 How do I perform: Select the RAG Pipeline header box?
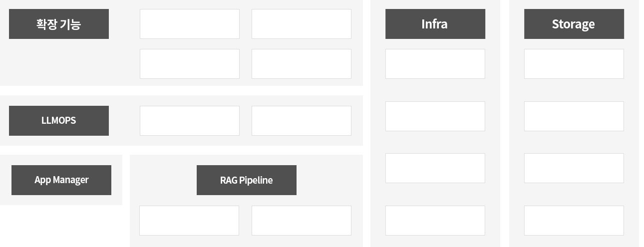pos(247,180)
